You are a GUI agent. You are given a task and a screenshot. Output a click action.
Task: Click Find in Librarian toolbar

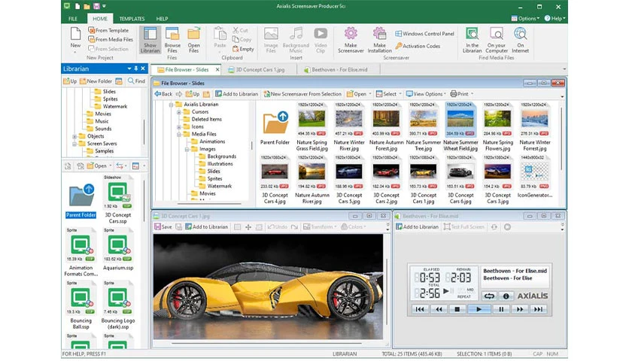136,81
